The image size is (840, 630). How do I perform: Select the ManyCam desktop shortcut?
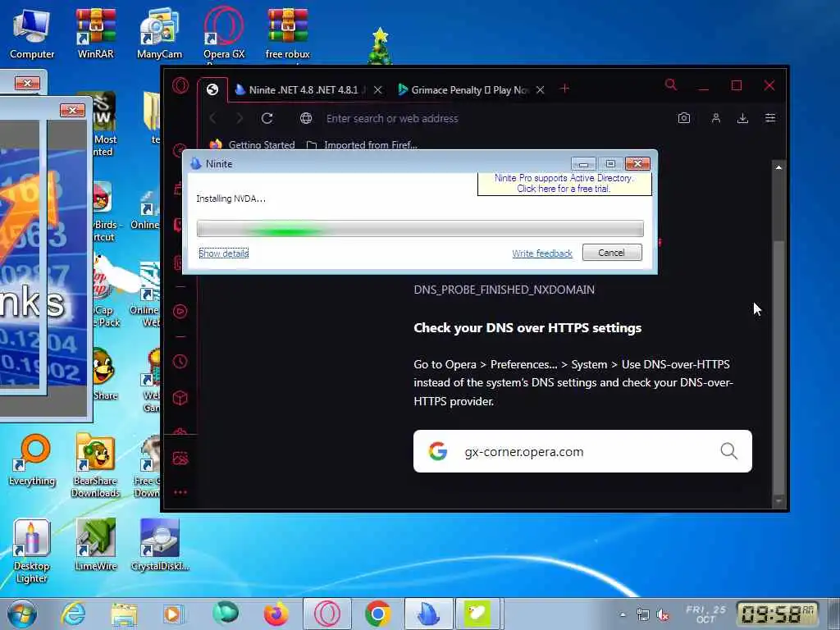click(159, 34)
